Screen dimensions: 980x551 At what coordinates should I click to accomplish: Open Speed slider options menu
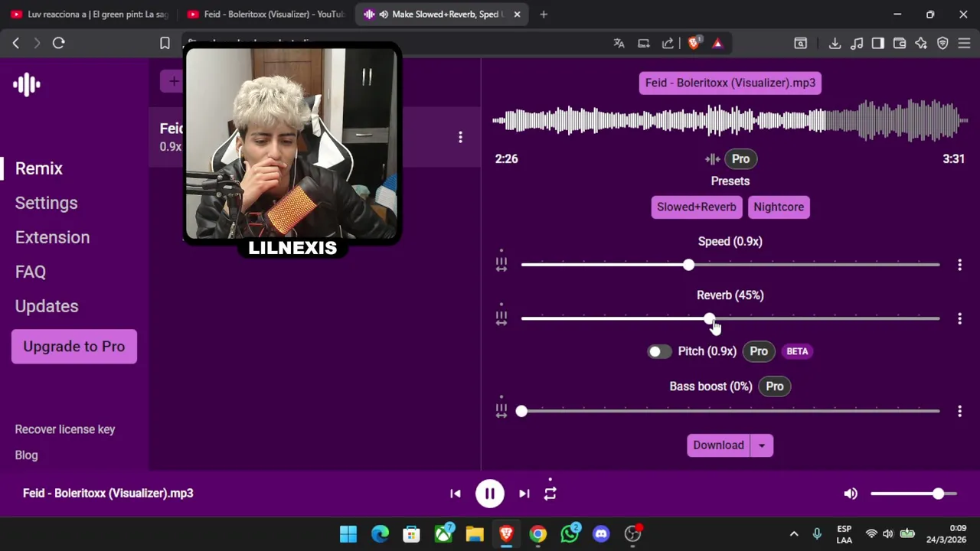[x=959, y=265]
